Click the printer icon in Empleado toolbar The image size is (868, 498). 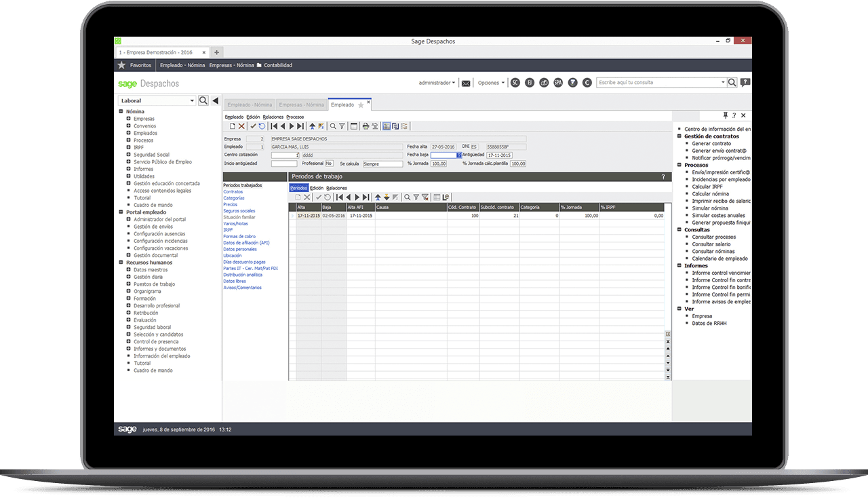click(x=366, y=126)
